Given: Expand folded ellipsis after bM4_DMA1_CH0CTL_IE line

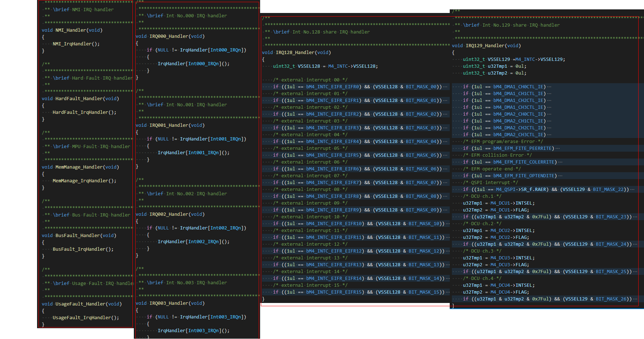Looking at the screenshot, I should click(x=549, y=87).
